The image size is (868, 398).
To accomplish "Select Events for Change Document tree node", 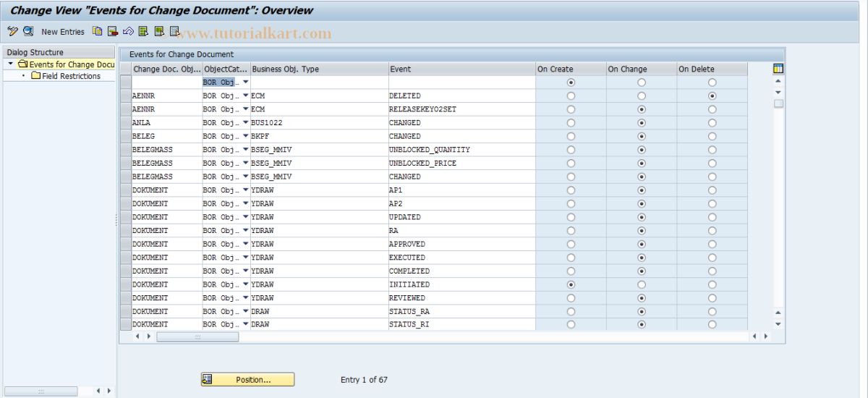I will [72, 64].
